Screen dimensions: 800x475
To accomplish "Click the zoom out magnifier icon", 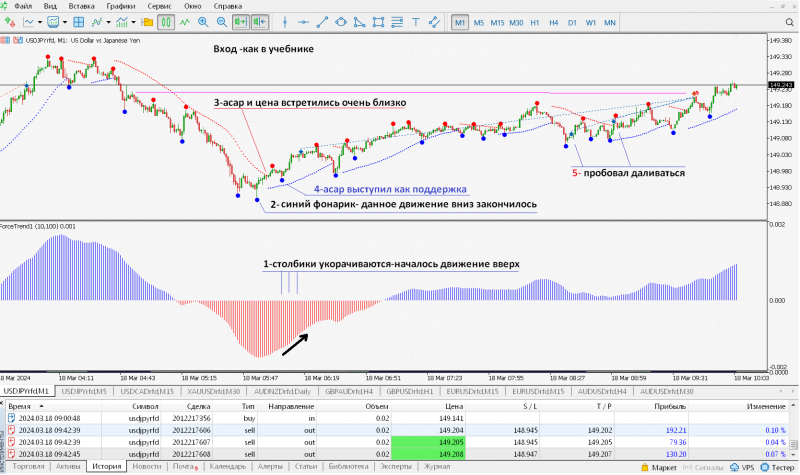I will 221,22.
